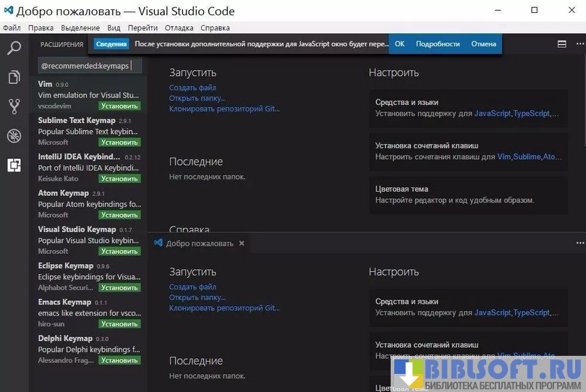
Task: Click the upper Клонировать репозиторий Git link
Action: [224, 109]
